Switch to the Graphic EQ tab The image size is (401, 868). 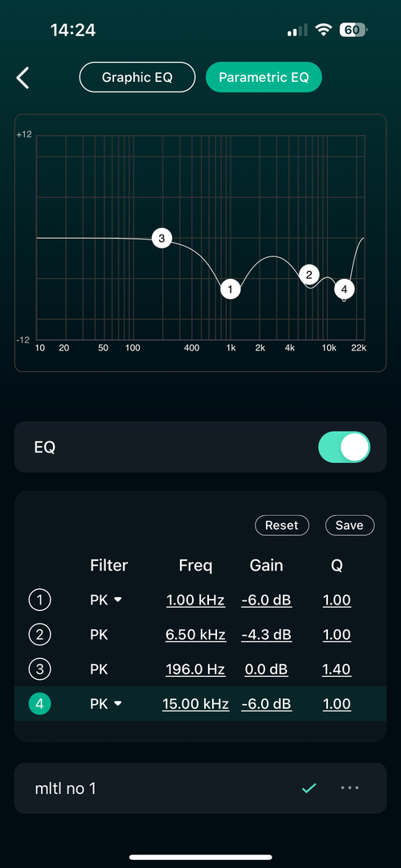pos(137,77)
